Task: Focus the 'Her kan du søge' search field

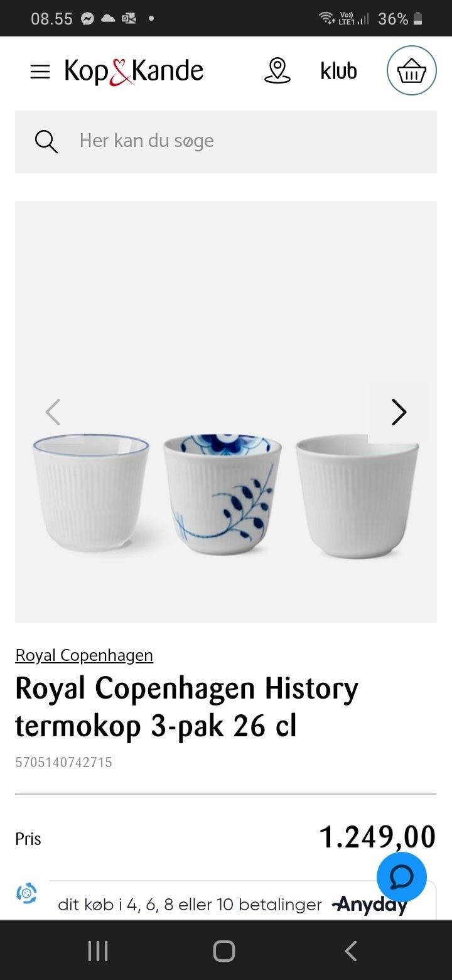Action: [226, 142]
